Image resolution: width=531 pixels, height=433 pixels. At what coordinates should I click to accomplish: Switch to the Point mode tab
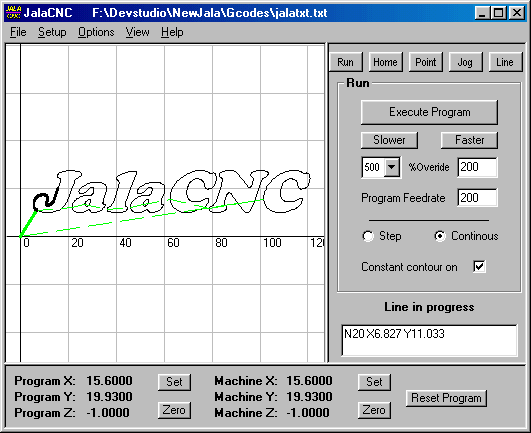pyautogui.click(x=426, y=62)
